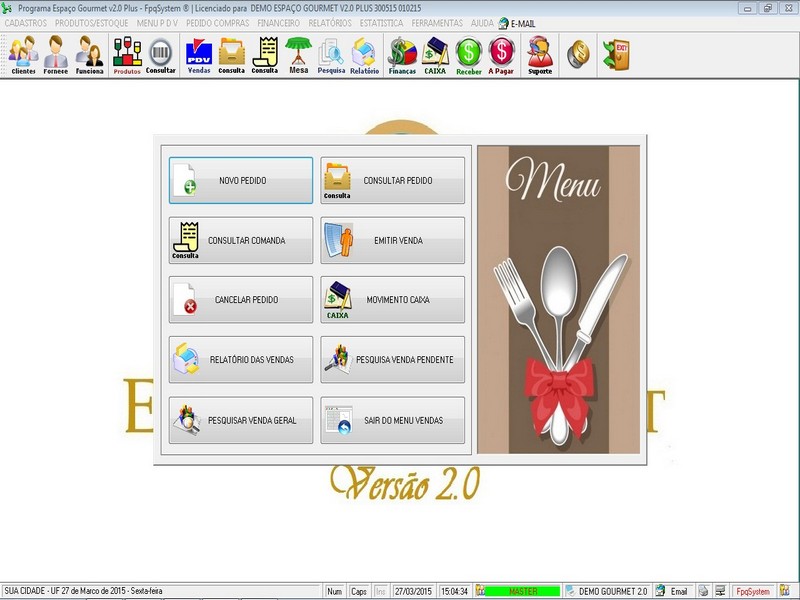Image resolution: width=800 pixels, height=600 pixels.
Task: Click the SAIR DO MENU VENDAS button
Action: [x=392, y=420]
